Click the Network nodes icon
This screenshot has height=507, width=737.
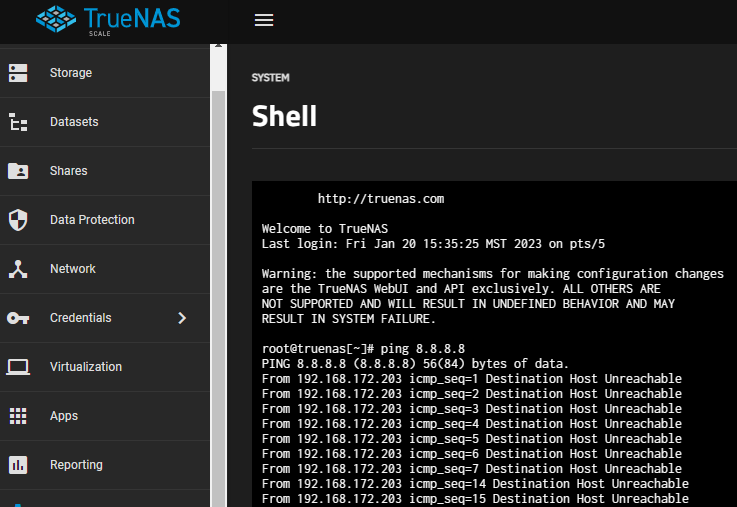pos(18,269)
